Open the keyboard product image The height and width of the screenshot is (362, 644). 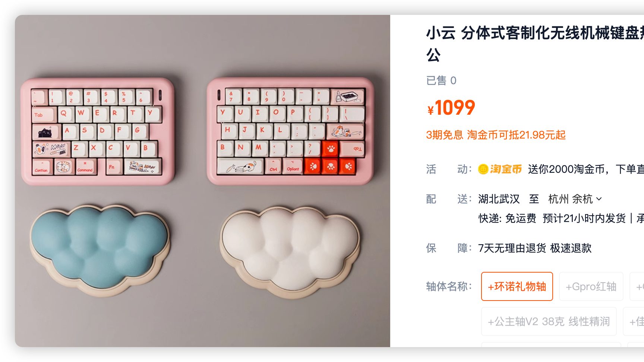click(202, 181)
